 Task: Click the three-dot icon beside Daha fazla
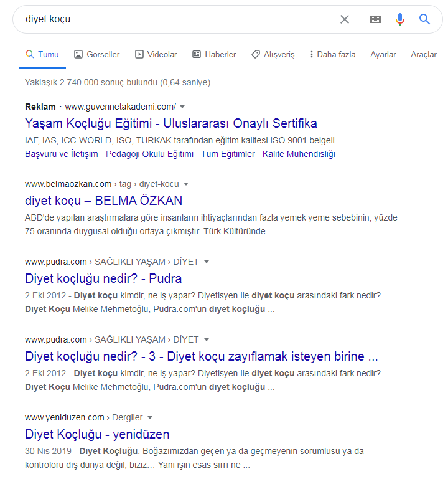coord(311,54)
